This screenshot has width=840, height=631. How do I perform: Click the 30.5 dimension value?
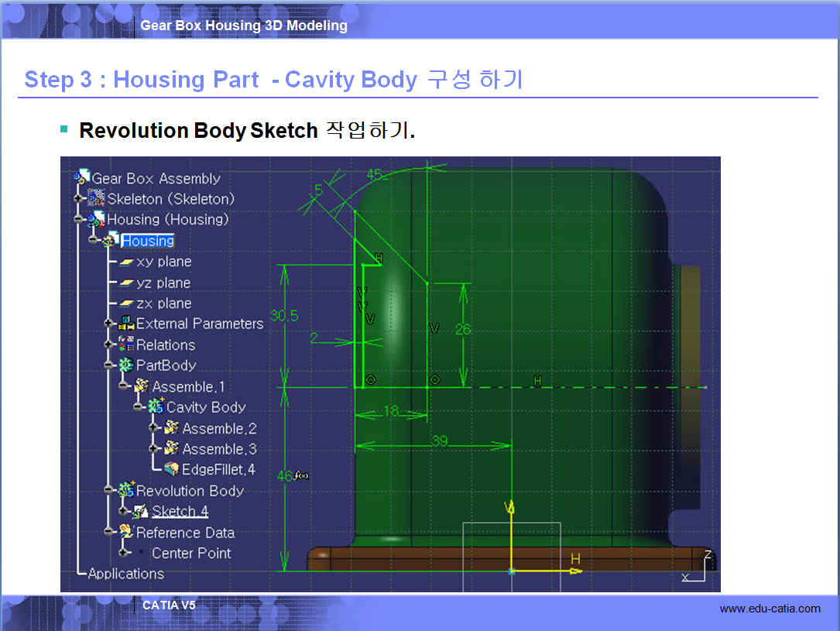coord(284,316)
